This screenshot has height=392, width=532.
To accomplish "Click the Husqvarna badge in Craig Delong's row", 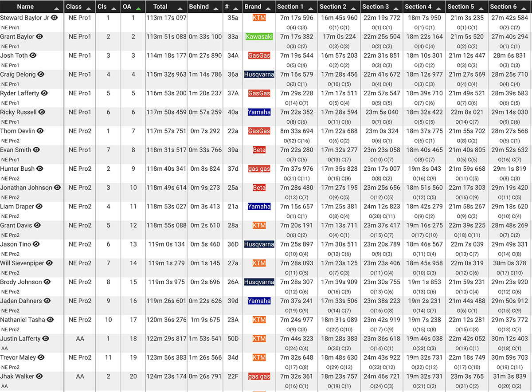I will pos(259,74).
